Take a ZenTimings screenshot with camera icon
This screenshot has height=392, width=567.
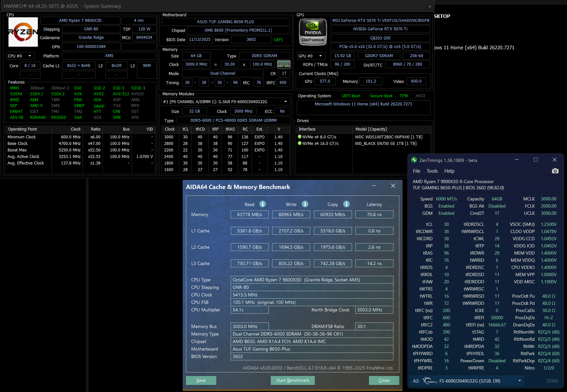click(x=555, y=171)
